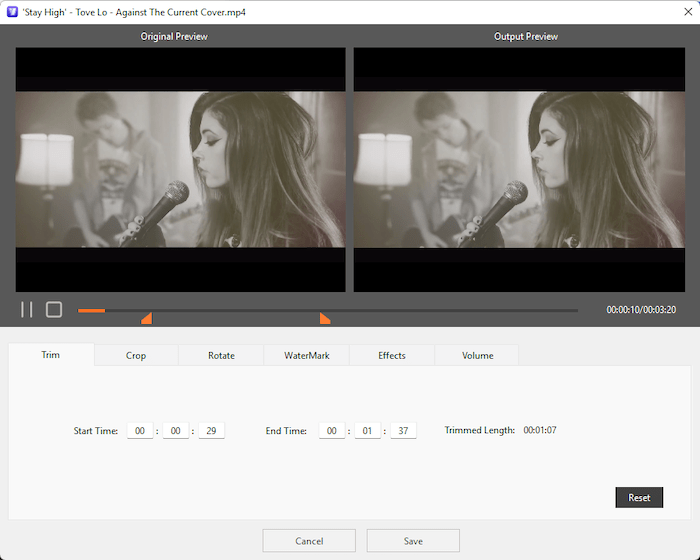Screen dimensions: 700x560
Task: Click the 'Original Preview' heading
Action: pyautogui.click(x=174, y=37)
